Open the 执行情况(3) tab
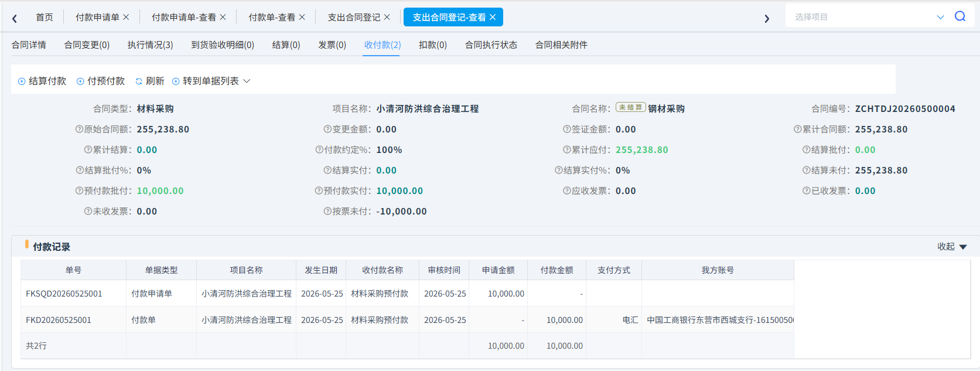The width and height of the screenshot is (980, 371). pyautogui.click(x=151, y=45)
